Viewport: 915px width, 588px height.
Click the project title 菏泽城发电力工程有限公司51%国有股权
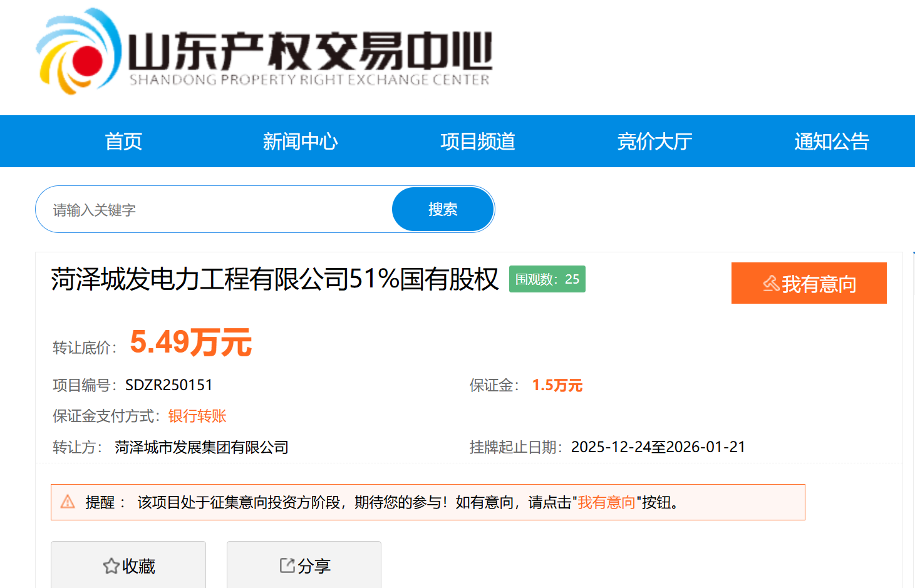click(x=274, y=279)
